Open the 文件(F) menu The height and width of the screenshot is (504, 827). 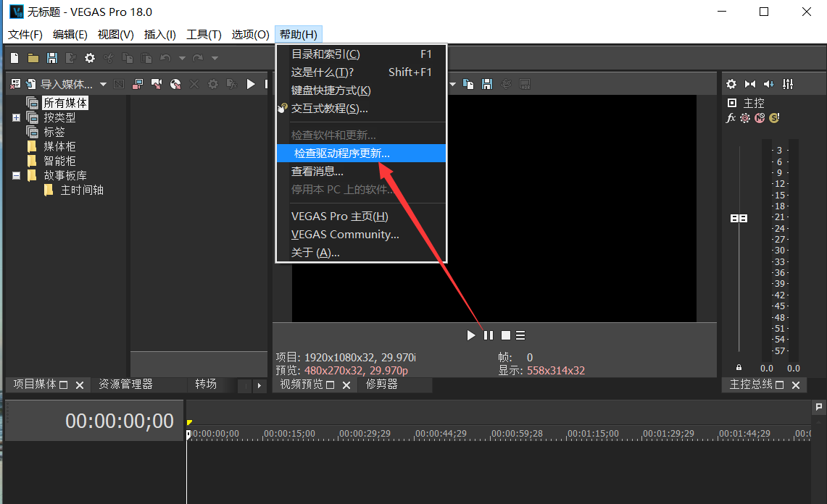[25, 34]
